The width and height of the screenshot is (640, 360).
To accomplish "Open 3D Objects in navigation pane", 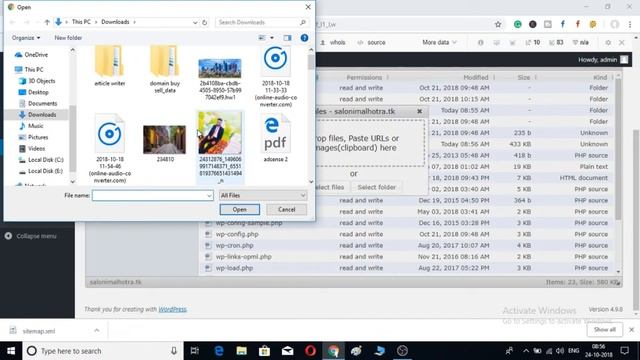I will [37, 81].
